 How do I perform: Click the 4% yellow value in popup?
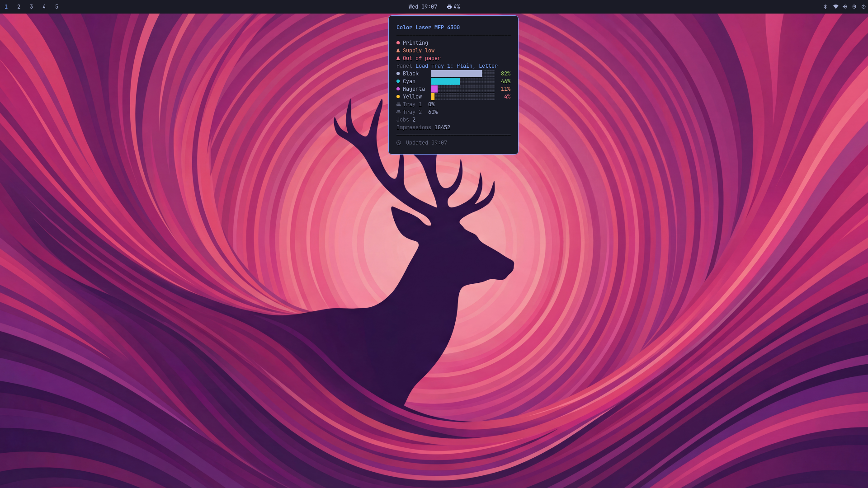[x=507, y=97]
